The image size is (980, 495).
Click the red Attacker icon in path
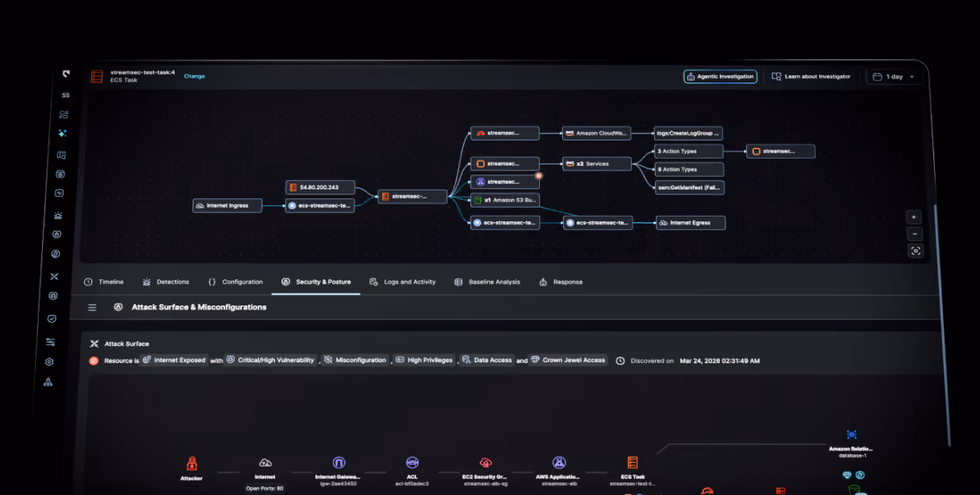[x=191, y=463]
